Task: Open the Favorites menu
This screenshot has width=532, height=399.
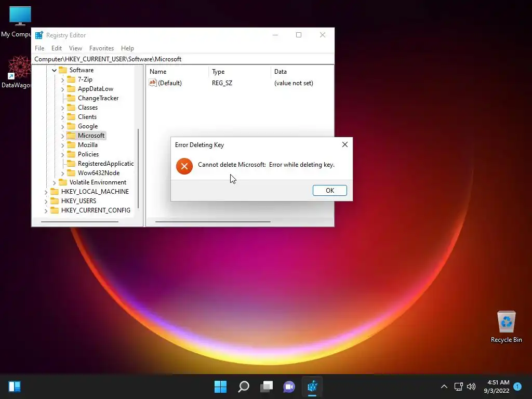Action: tap(101, 48)
